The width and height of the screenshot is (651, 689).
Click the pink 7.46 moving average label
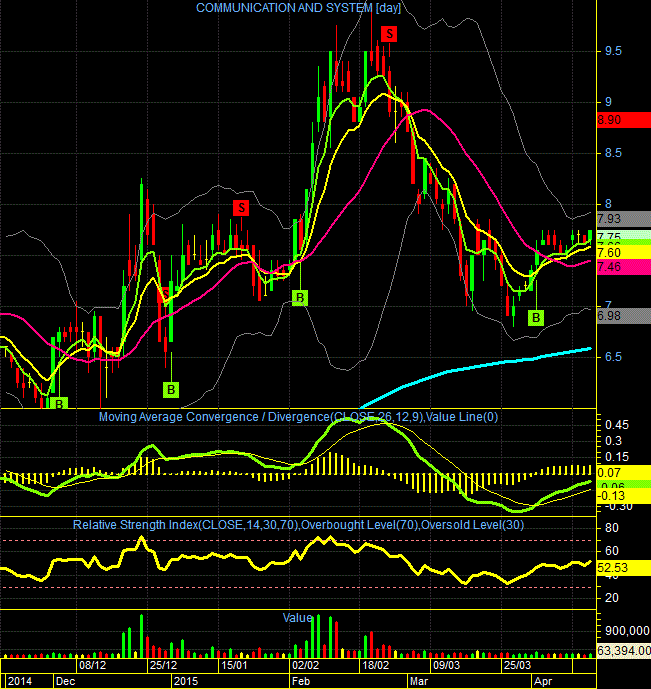coord(624,267)
